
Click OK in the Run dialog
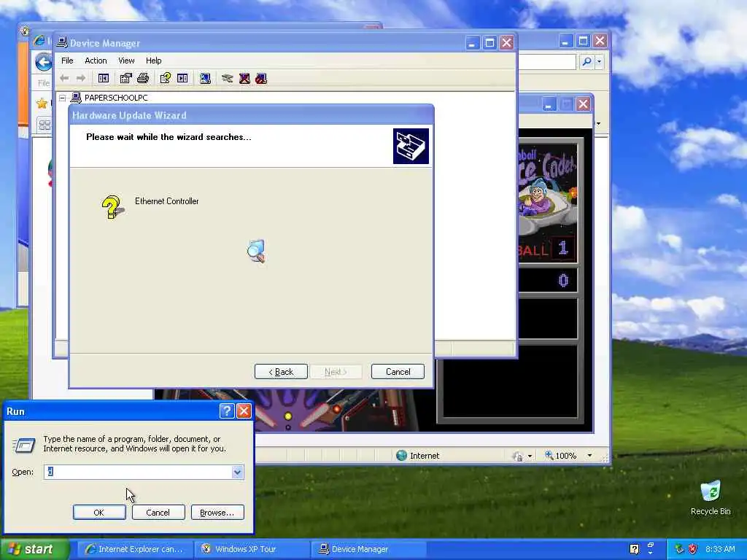[x=99, y=513]
